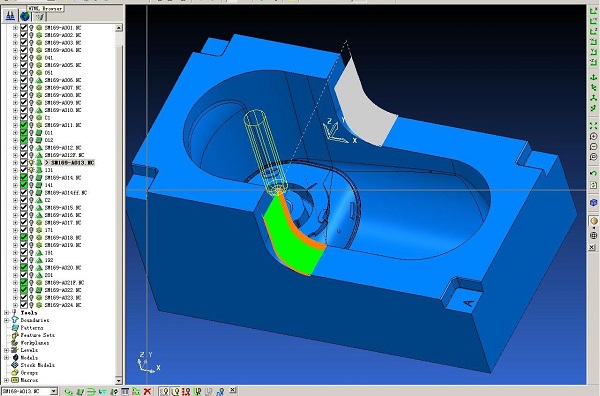
Task: Uncheck the SM169-A001.NC toolpath checkbox
Action: pos(24,28)
